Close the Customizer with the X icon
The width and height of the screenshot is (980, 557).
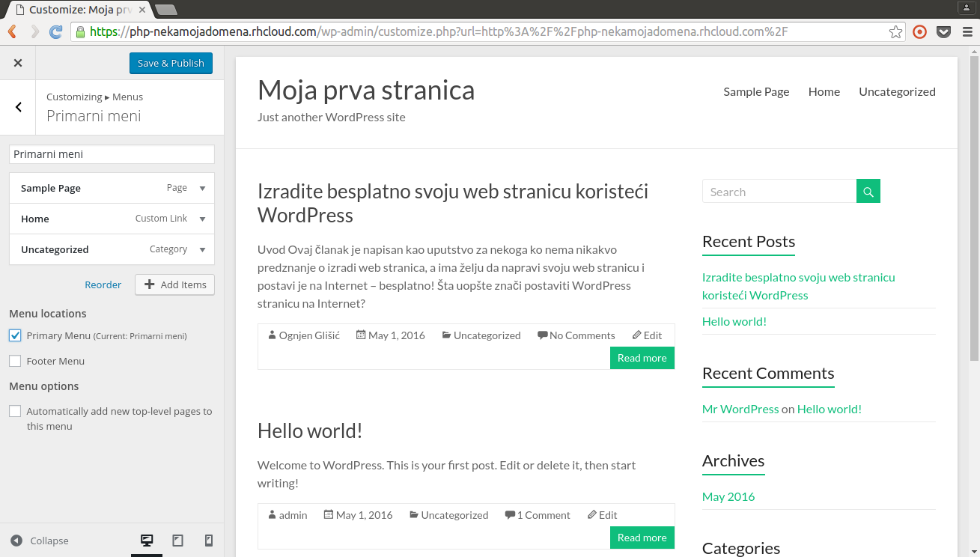[18, 63]
